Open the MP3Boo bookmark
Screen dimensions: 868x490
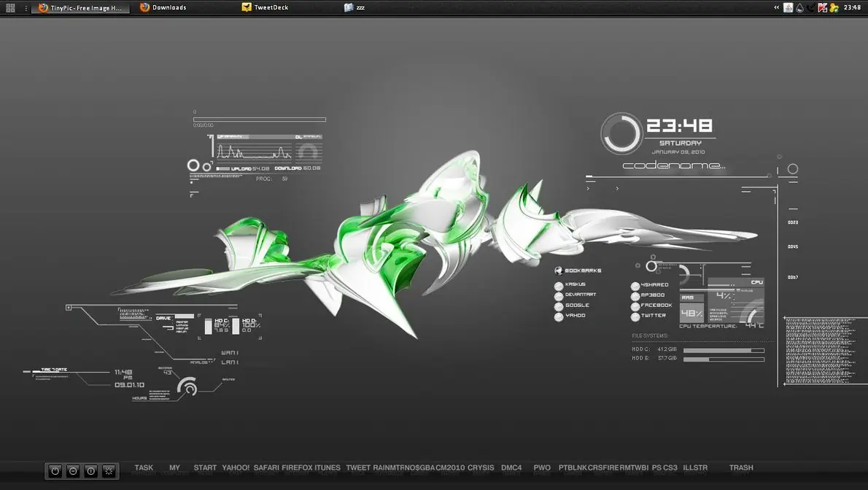point(653,295)
